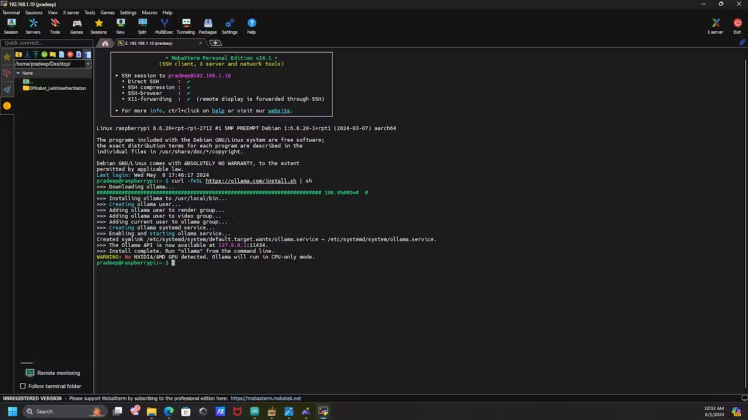
Task: Open the Session toolbar button
Action: (11, 26)
